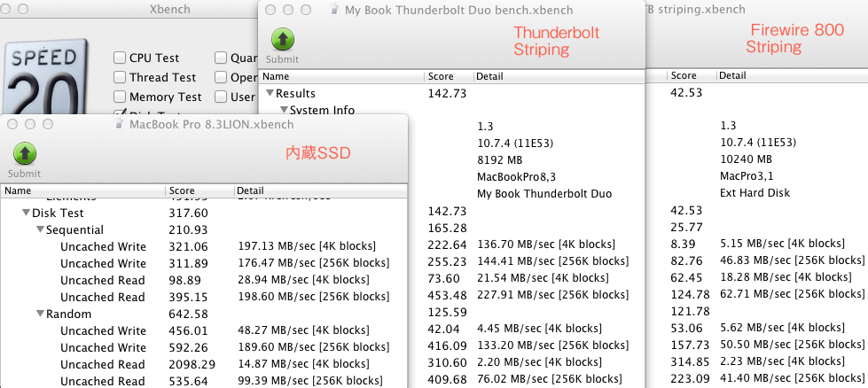This screenshot has width=868, height=388.
Task: Click the document icon in MacBook Pro 8.3LION title bar
Action: coord(119,124)
